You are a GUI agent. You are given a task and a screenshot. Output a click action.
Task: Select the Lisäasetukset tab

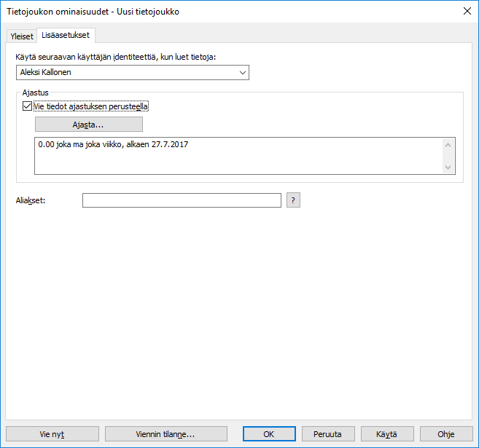pyautogui.click(x=66, y=35)
